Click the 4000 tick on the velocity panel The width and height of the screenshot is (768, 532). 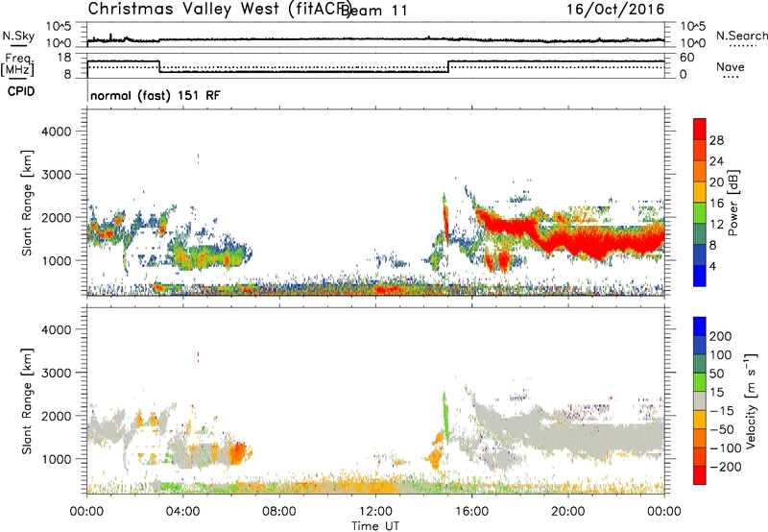click(57, 329)
